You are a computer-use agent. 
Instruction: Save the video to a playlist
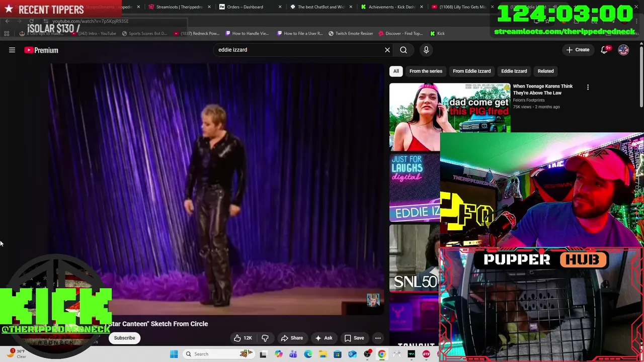(x=354, y=338)
